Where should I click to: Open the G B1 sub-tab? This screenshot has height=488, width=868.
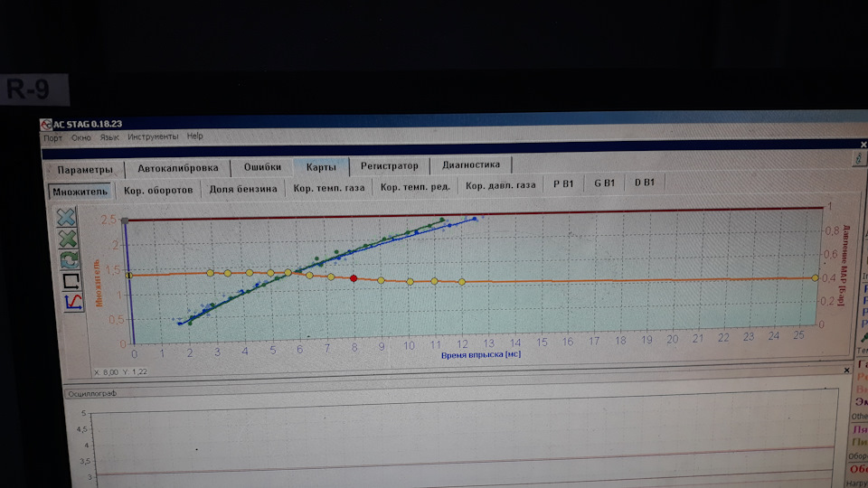pos(605,183)
